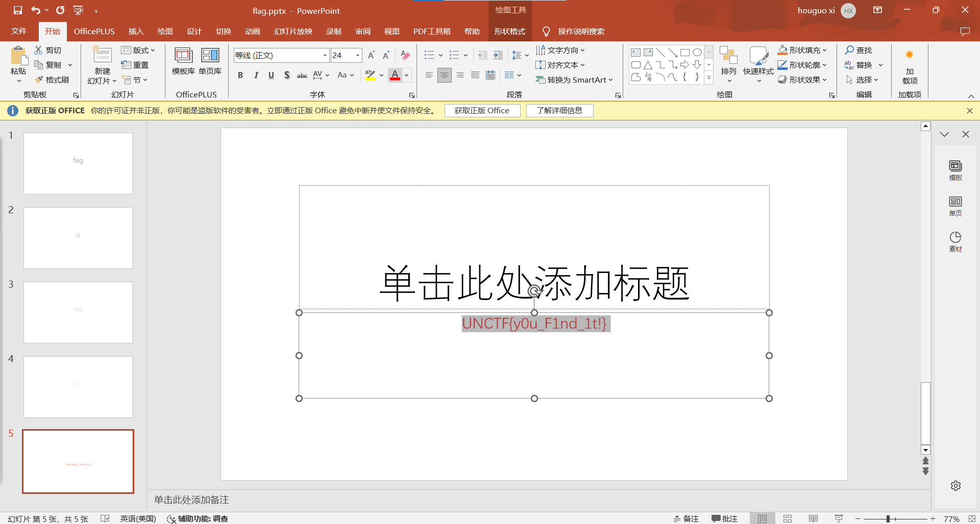This screenshot has height=524, width=980.
Task: Open the 模板 panel in right sidebar
Action: [x=955, y=170]
